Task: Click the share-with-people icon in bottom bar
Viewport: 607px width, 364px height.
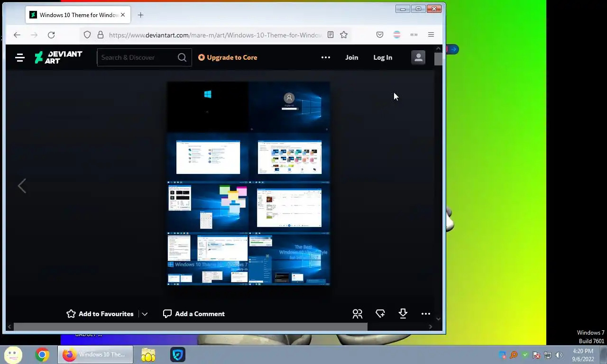Action: coord(358,314)
